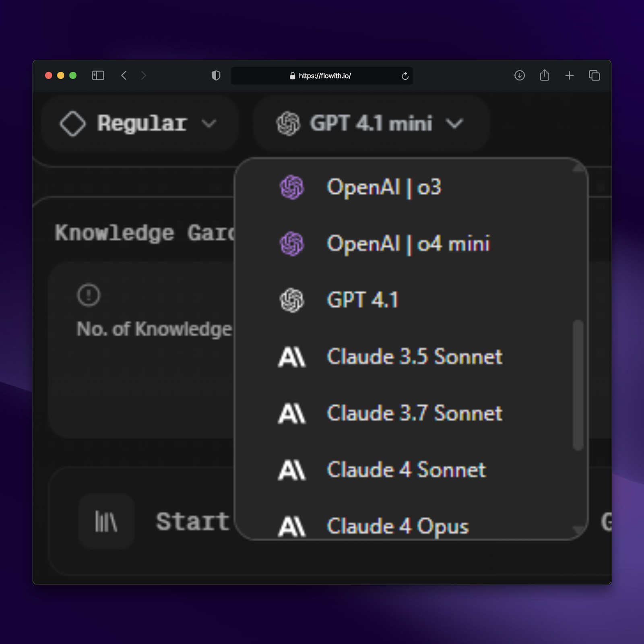Select GPT 4.1 from the list

[x=362, y=300]
